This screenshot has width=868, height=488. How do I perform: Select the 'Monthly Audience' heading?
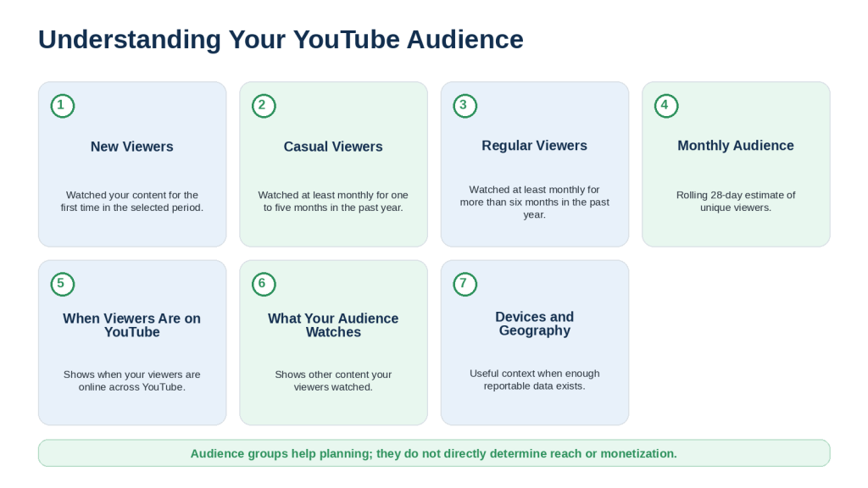(736, 146)
